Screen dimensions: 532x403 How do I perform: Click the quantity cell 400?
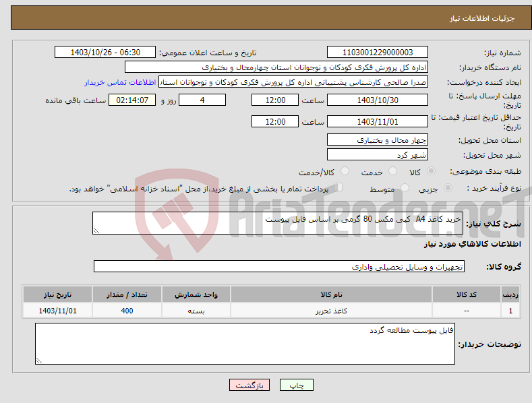127,311
